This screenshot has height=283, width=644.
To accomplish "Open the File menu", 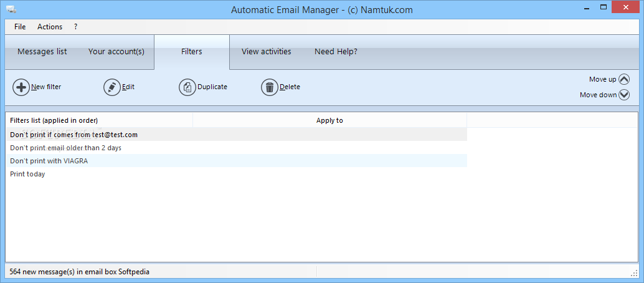I will point(20,27).
